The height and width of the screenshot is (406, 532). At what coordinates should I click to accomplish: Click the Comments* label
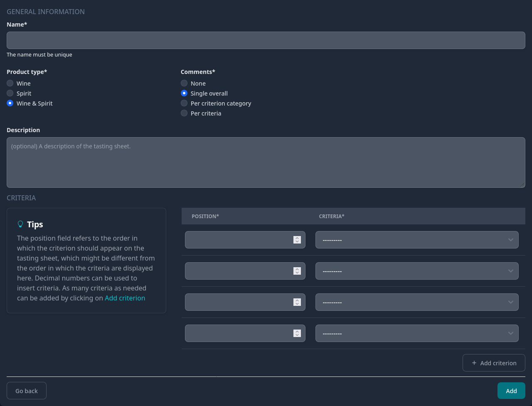point(198,72)
